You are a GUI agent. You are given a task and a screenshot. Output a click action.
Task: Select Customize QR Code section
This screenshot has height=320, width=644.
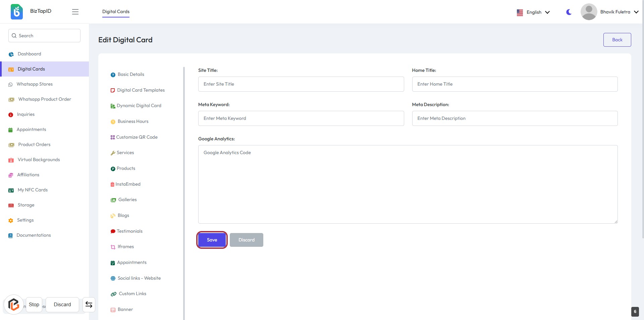(137, 137)
